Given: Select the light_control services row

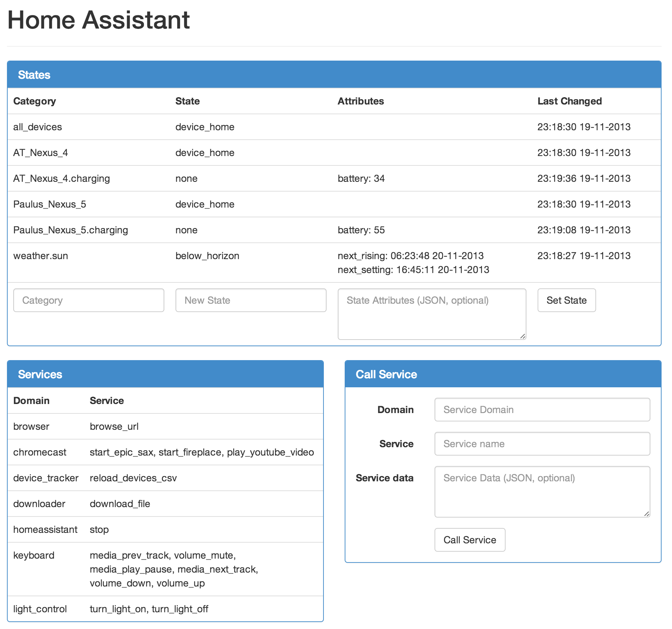Looking at the screenshot, I should 40,609.
